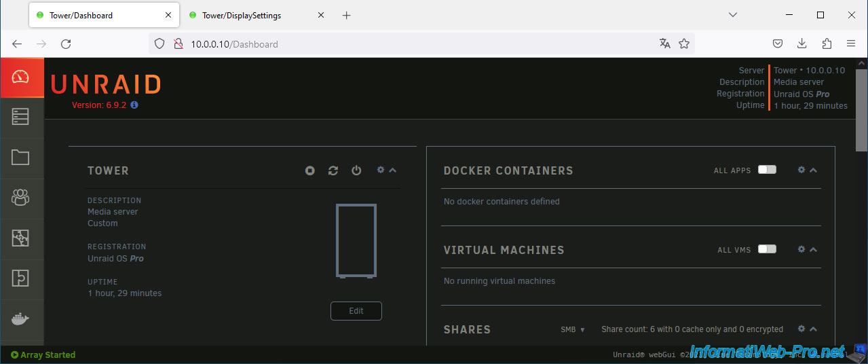Open a new browser tab
The image size is (868, 364).
347,15
